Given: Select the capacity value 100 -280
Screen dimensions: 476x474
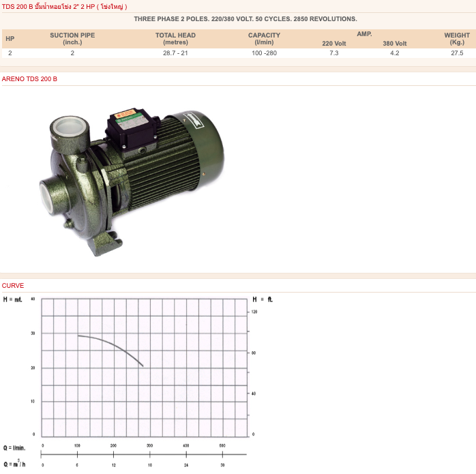Looking at the screenshot, I should pyautogui.click(x=264, y=53).
